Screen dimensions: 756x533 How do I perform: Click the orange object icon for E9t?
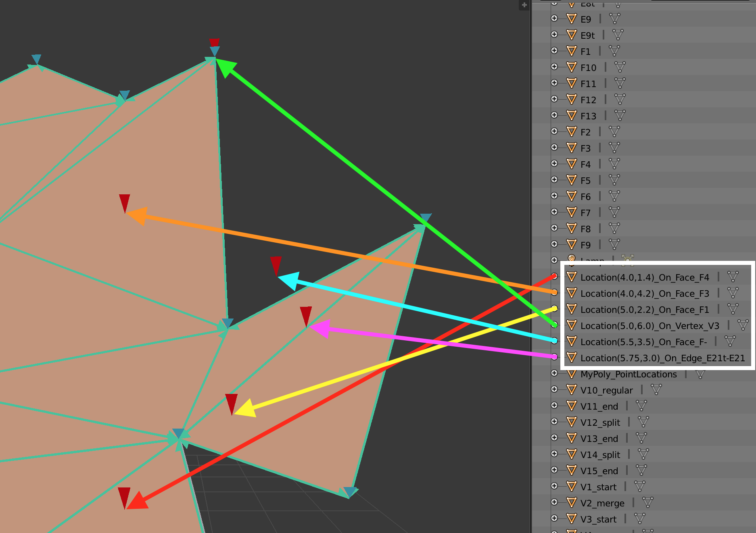[x=571, y=35]
